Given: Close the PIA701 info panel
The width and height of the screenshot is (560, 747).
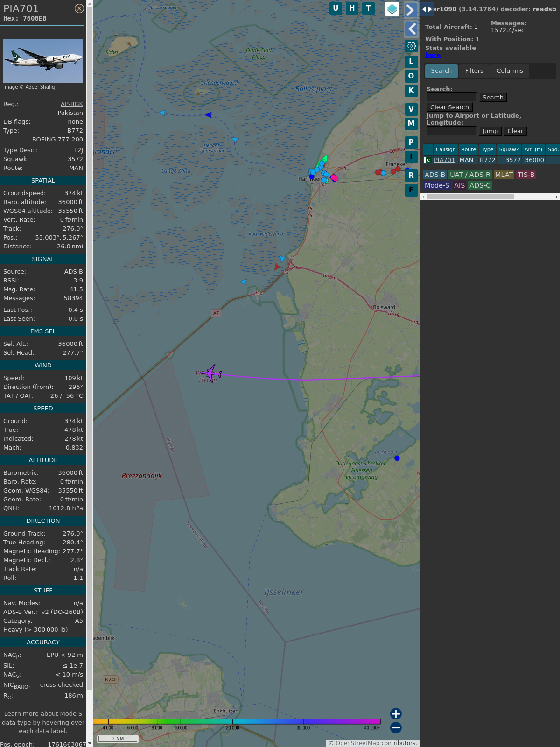Looking at the screenshot, I should click(79, 8).
